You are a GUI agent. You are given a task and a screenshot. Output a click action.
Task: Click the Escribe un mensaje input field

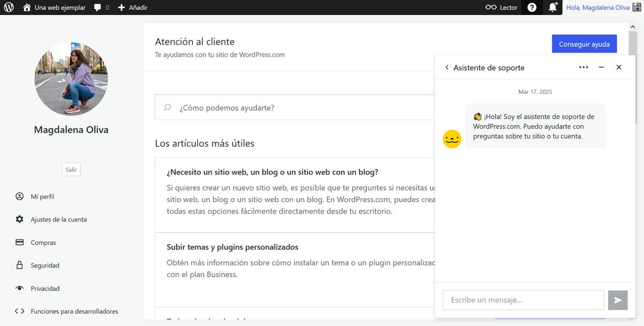(x=523, y=300)
